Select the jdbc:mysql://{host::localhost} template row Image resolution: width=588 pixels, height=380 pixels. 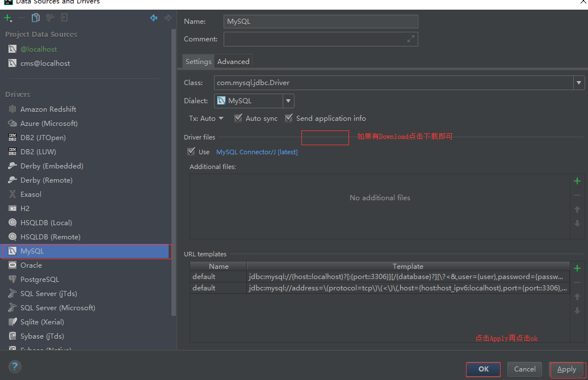tap(380, 277)
